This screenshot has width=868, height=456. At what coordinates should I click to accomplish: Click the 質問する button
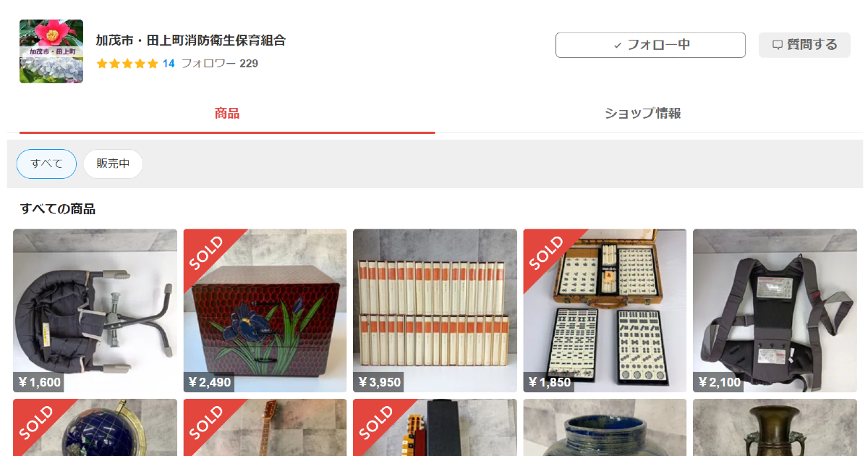click(x=804, y=45)
